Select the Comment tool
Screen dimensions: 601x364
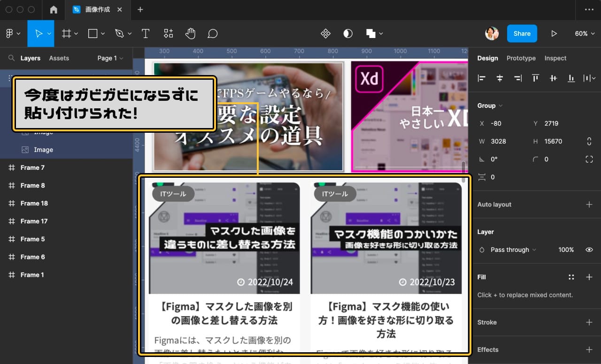click(x=213, y=34)
